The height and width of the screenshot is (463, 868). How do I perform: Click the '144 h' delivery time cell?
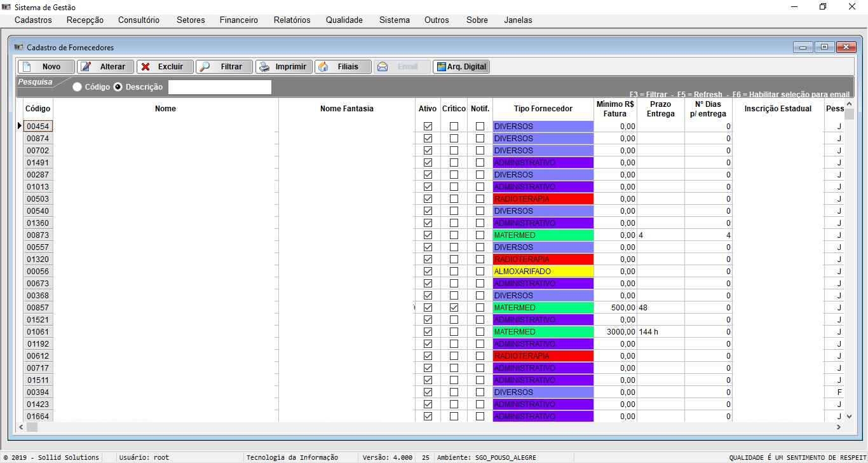661,332
